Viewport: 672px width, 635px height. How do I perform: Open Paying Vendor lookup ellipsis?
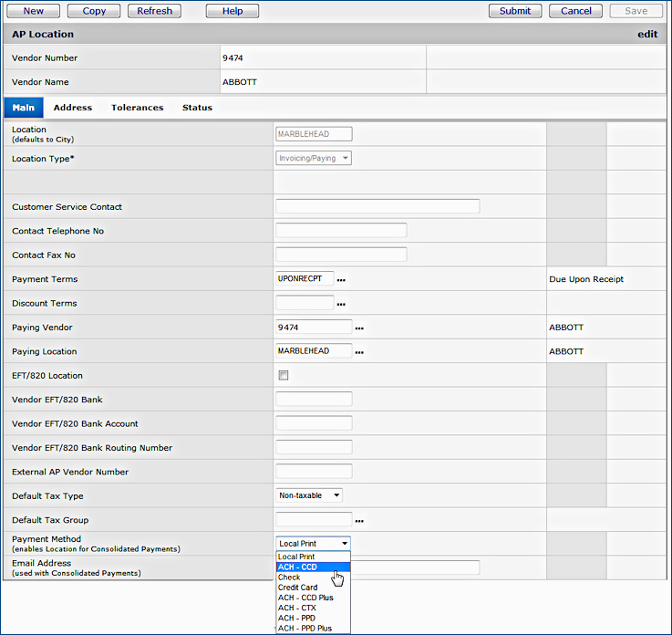tap(359, 328)
